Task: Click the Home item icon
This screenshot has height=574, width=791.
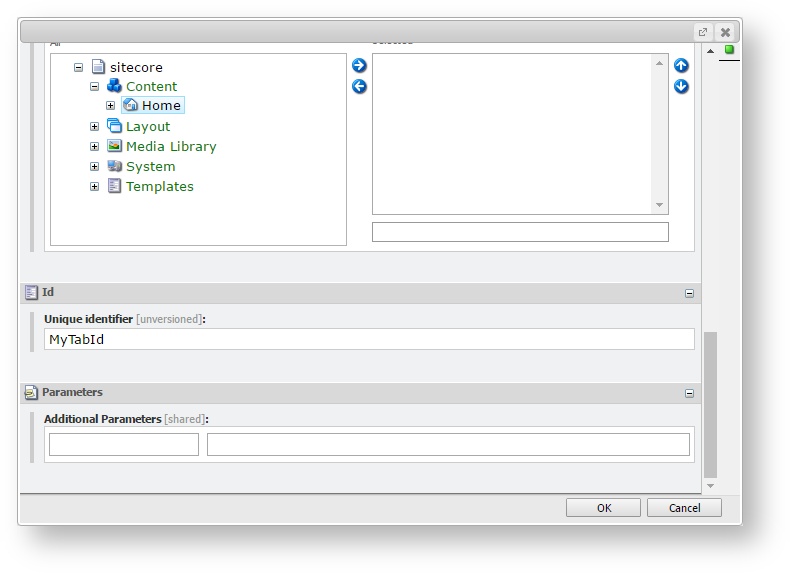Action: coord(130,105)
